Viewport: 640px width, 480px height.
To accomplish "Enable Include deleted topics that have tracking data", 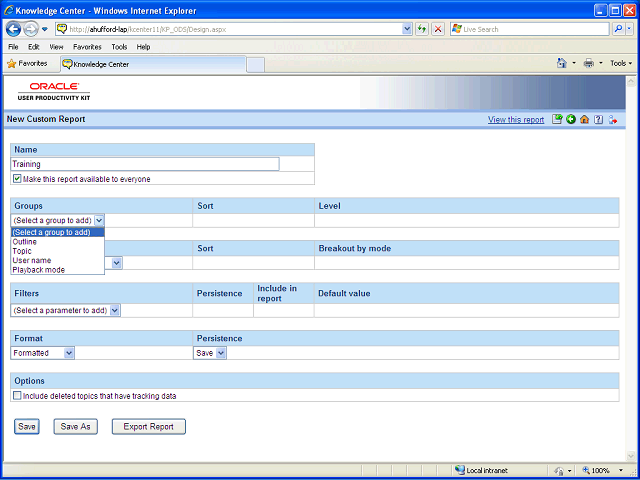I will click(17, 396).
